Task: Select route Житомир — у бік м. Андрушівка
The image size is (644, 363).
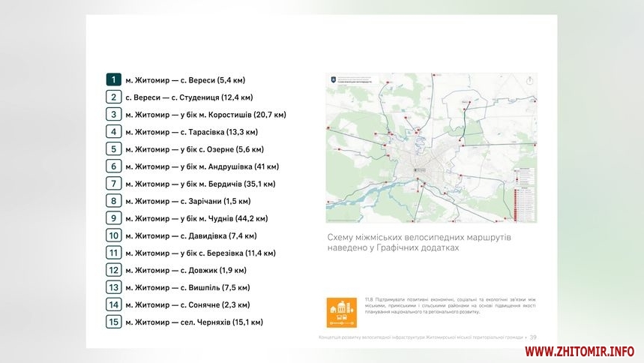Action: pos(202,166)
